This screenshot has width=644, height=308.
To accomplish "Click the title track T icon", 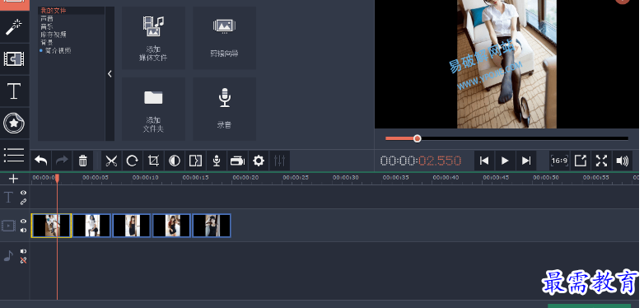I will [8, 197].
